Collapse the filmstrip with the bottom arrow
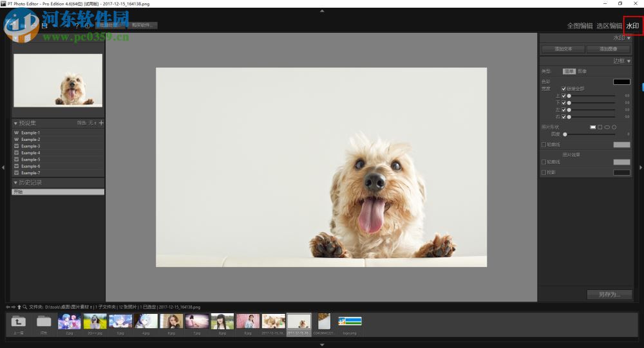Screen dimensions: 644x348 [322, 345]
